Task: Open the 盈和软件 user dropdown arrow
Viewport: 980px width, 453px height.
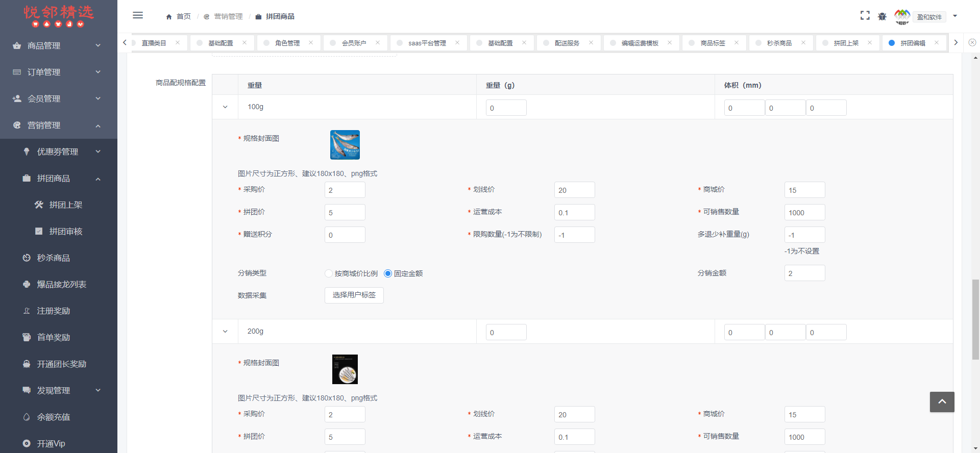Action: pyautogui.click(x=955, y=16)
